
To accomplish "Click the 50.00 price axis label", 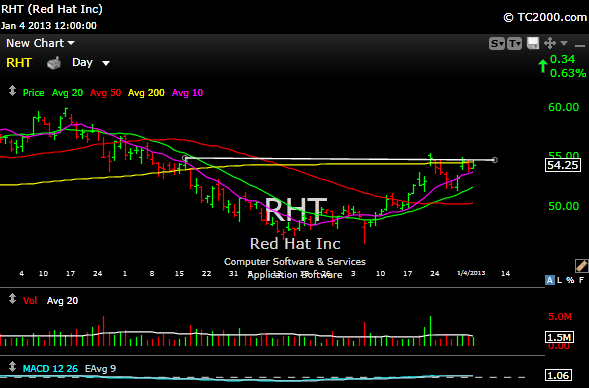I will click(x=563, y=206).
